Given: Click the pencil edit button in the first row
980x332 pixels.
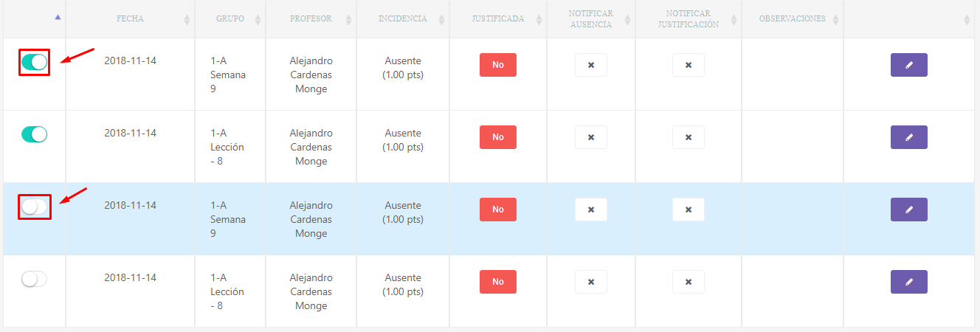Looking at the screenshot, I should [x=908, y=65].
